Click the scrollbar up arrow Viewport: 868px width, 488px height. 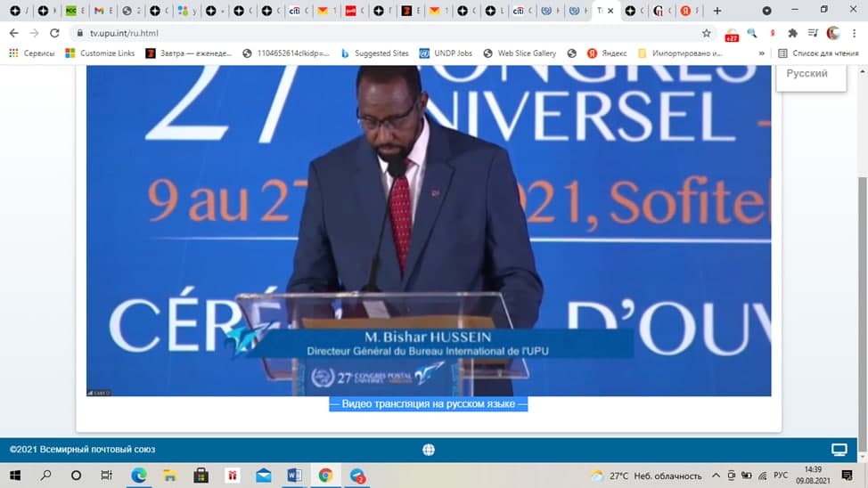pyautogui.click(x=862, y=72)
